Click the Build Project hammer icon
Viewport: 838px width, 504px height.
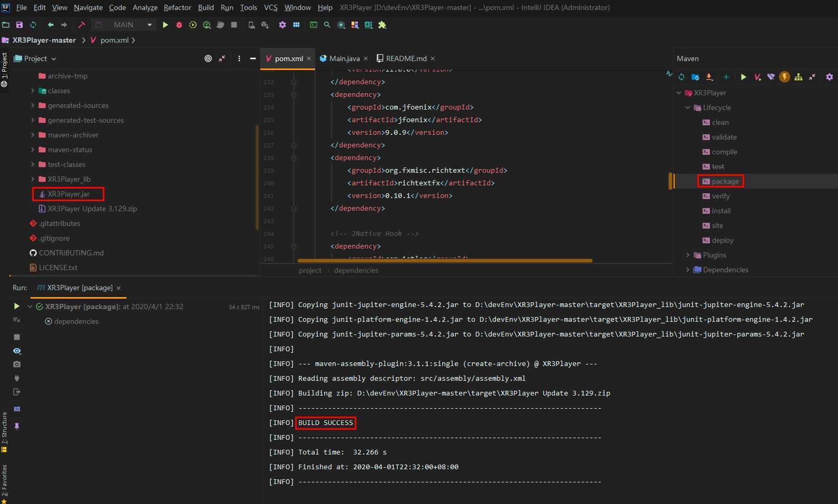click(x=82, y=25)
